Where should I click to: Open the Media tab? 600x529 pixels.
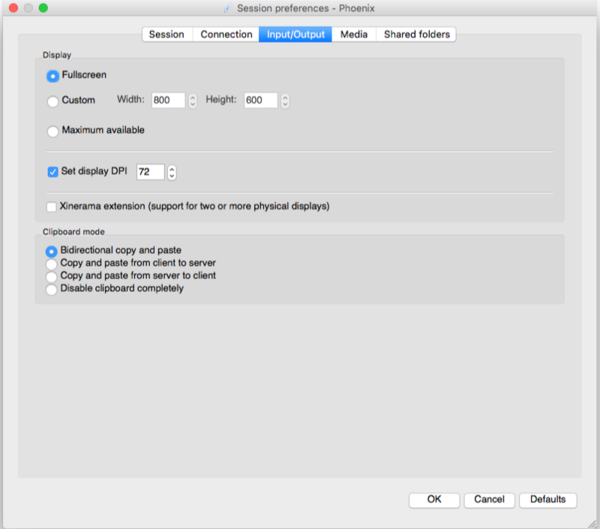[x=353, y=34]
